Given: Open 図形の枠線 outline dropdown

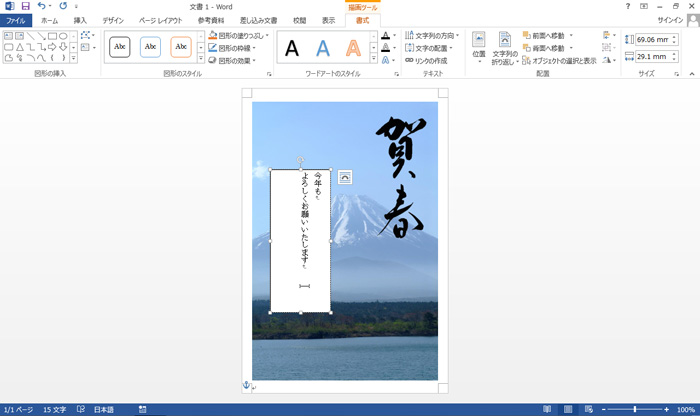Looking at the screenshot, I should tap(232, 48).
